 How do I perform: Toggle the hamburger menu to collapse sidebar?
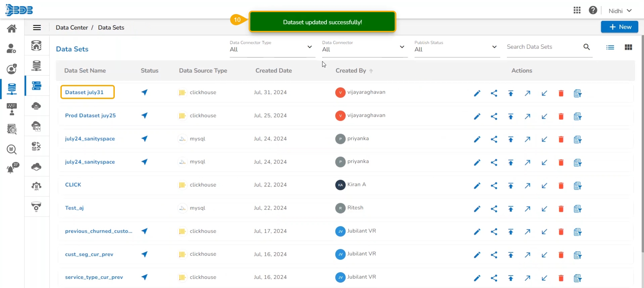[x=37, y=28]
